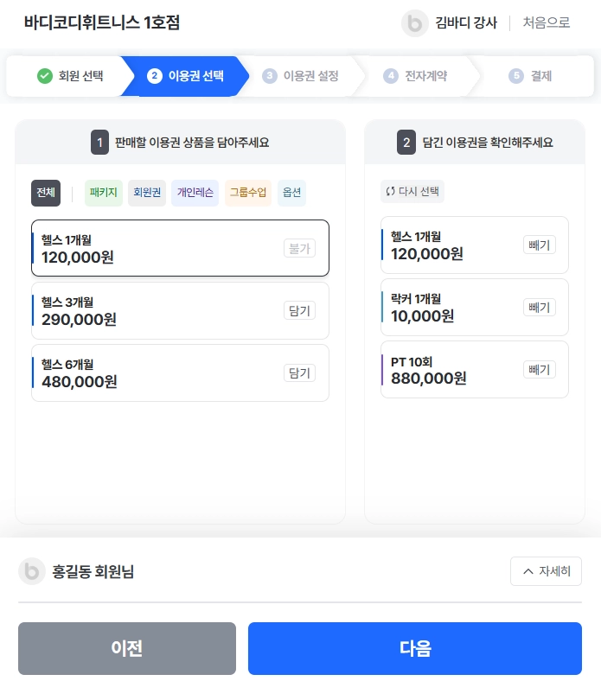
Task: Filter products by 개인레슨
Action: [195, 193]
